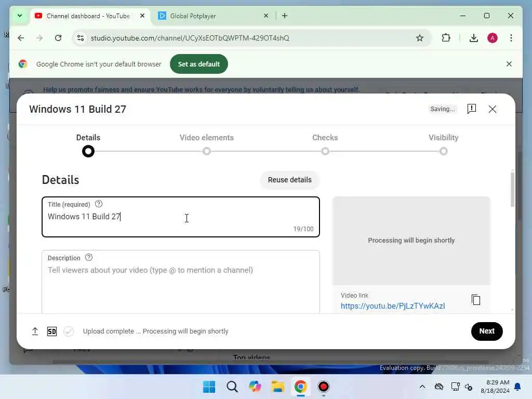Click the screen recorder taskbar icon

pyautogui.click(x=323, y=387)
